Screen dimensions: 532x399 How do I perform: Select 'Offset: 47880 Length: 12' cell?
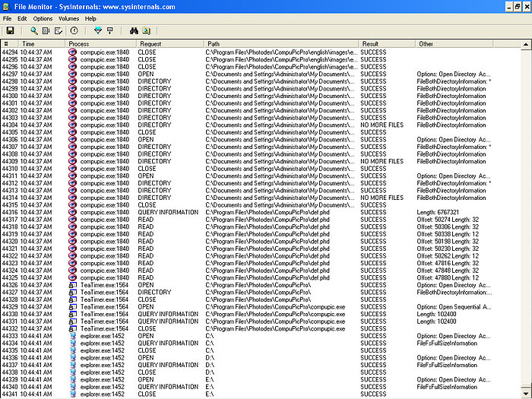click(x=448, y=277)
